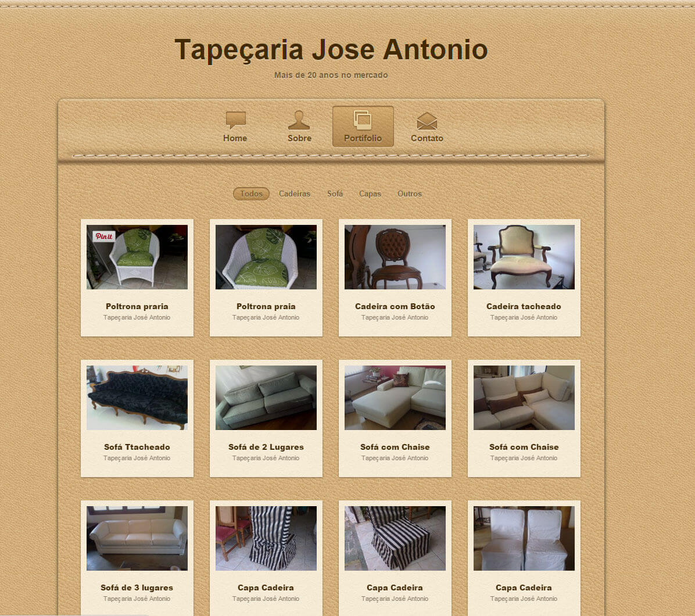Viewport: 695px width, 616px height.
Task: Open striped chair cover photo beside red chairs
Action: (x=266, y=538)
